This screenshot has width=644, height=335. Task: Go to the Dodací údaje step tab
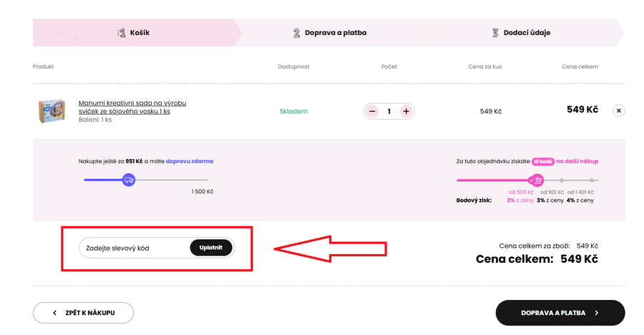[x=521, y=33]
